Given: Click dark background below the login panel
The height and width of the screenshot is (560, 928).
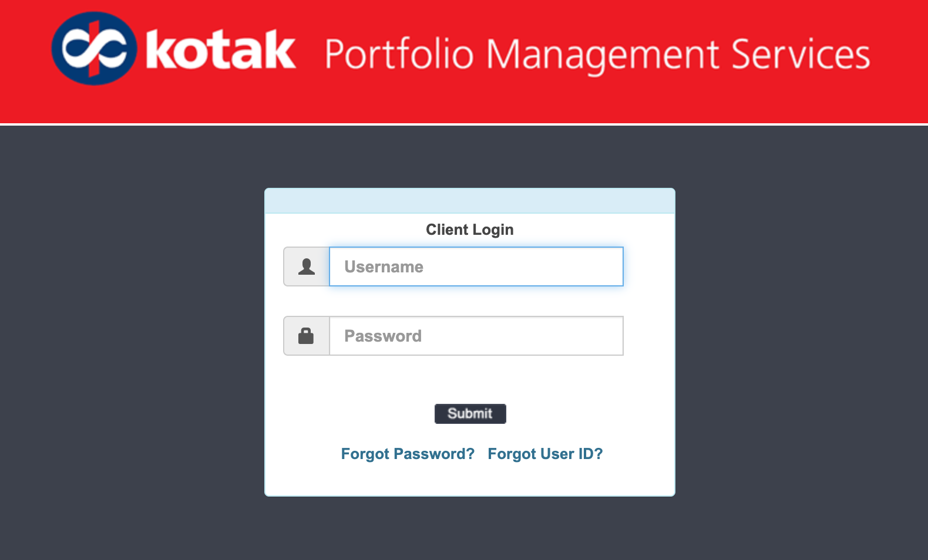Looking at the screenshot, I should point(470,528).
